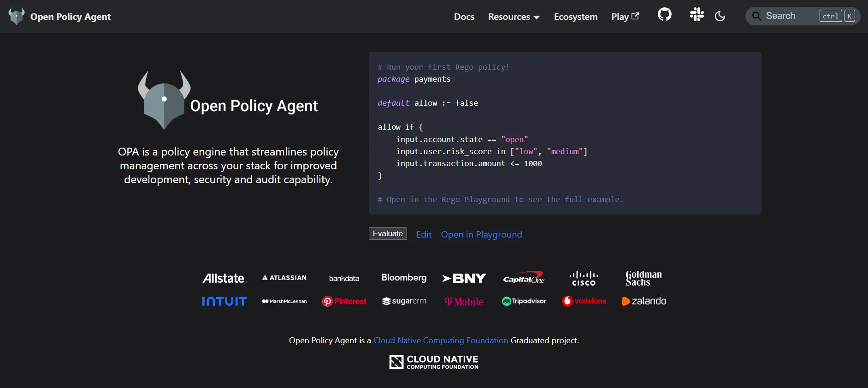868x388 pixels.
Task: Open the Bloomberg logo
Action: (x=404, y=278)
